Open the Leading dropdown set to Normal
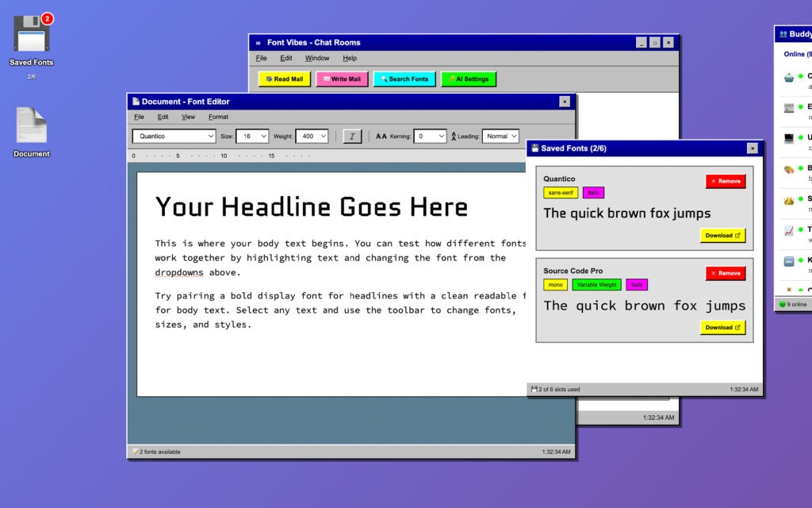The width and height of the screenshot is (812, 508). coord(500,137)
